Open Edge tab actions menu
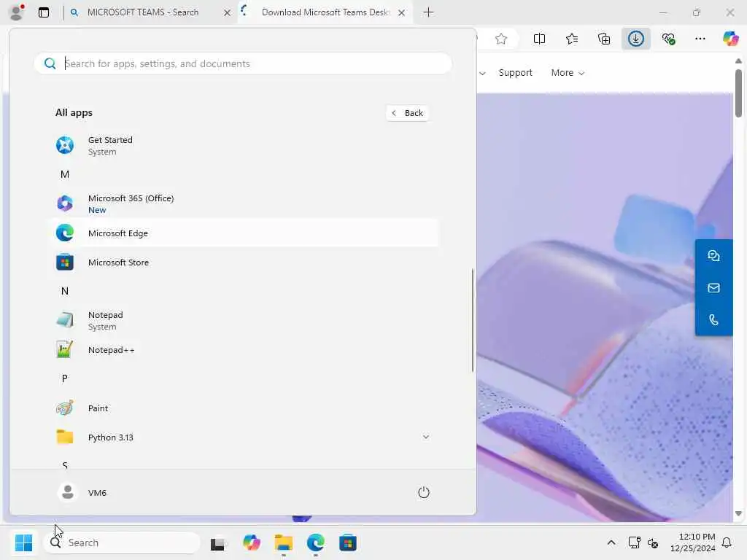747x560 pixels. pyautogui.click(x=44, y=12)
